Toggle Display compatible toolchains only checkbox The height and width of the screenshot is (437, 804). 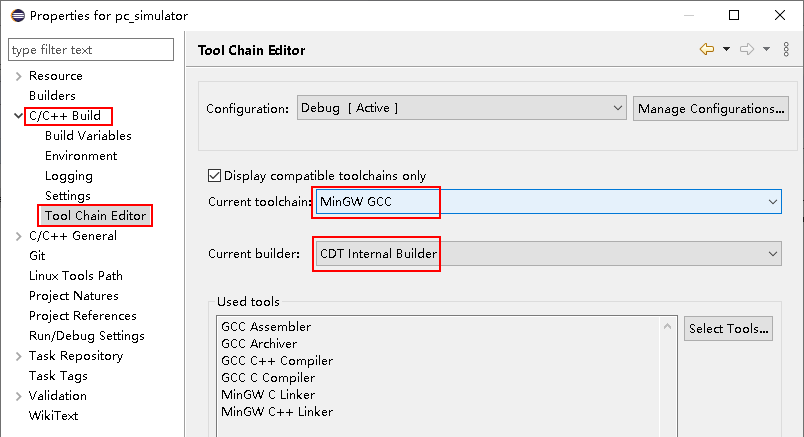click(x=214, y=175)
